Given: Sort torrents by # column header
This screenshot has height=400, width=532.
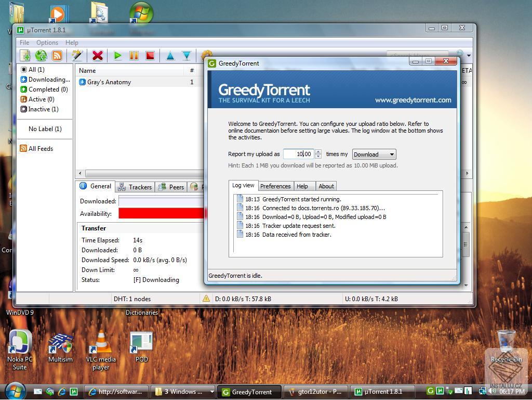Looking at the screenshot, I should (192, 70).
